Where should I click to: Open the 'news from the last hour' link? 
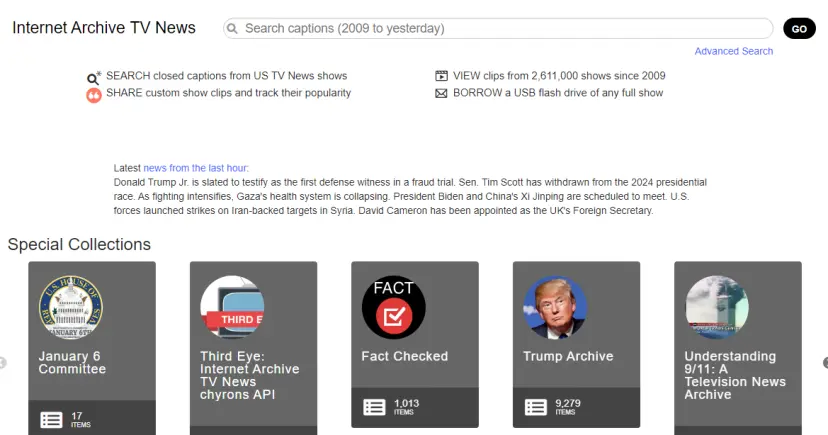click(196, 168)
